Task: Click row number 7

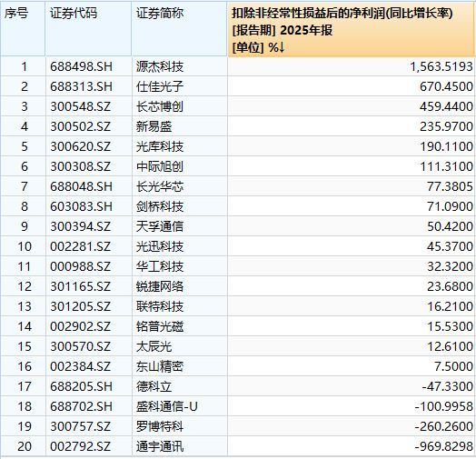Action: click(25, 186)
